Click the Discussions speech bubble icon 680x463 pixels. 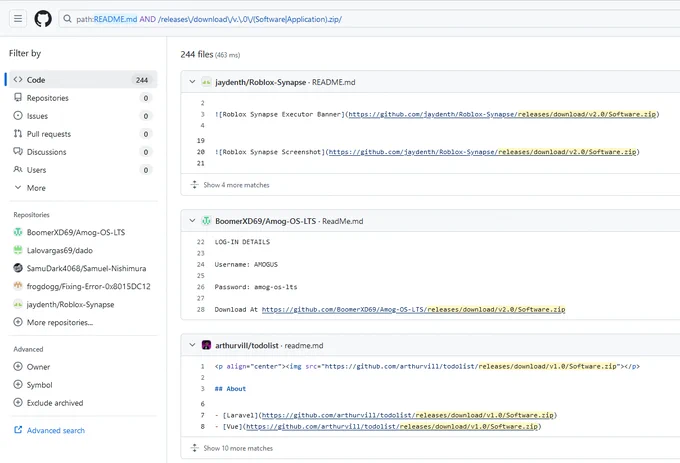[18, 151]
